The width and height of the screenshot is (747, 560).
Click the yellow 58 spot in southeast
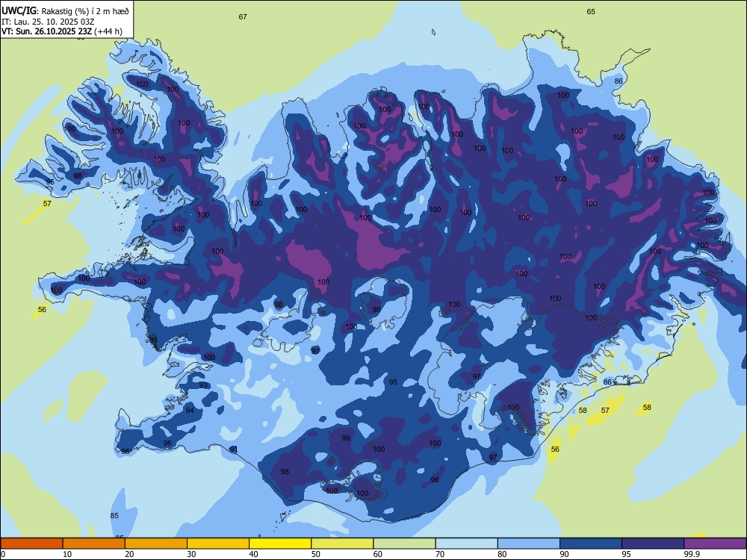coord(647,407)
